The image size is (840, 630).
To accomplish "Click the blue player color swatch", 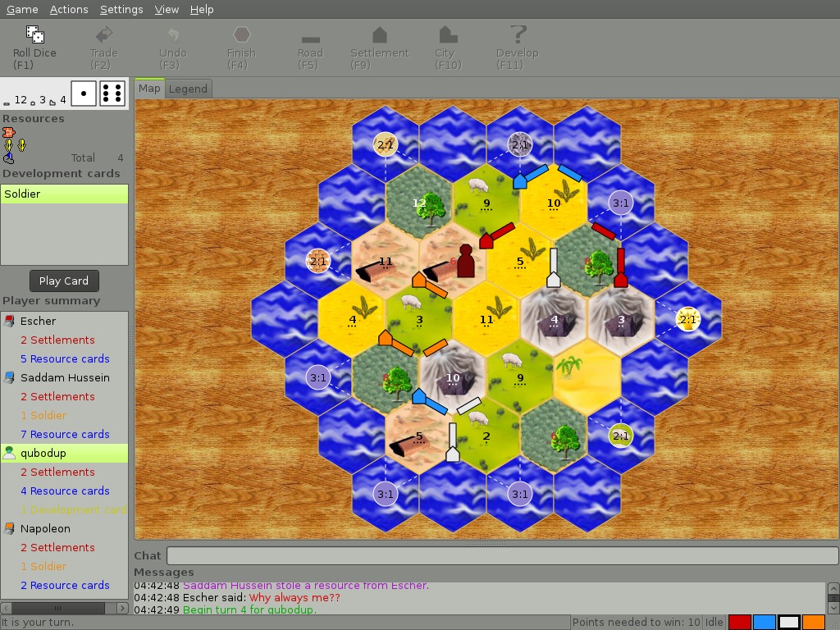I will [764, 623].
